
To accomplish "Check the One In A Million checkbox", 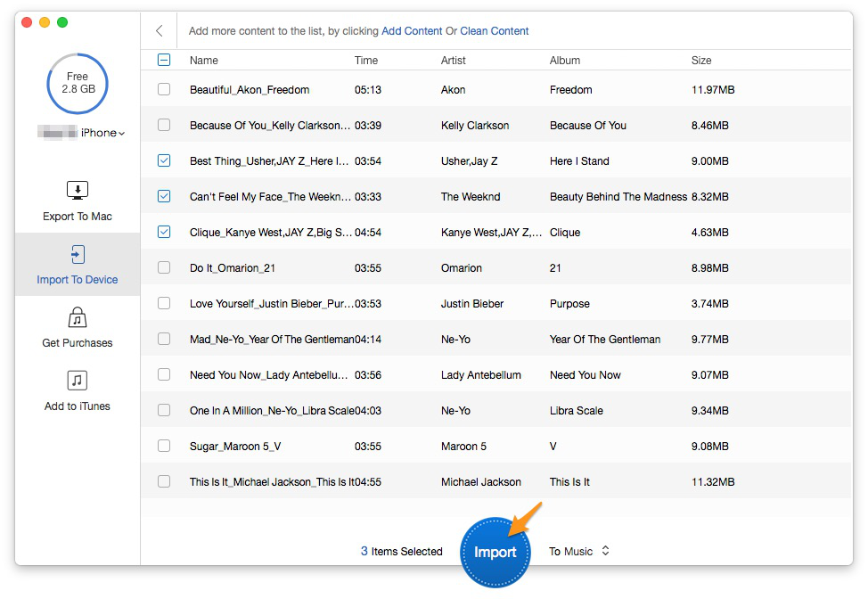I will 164,410.
